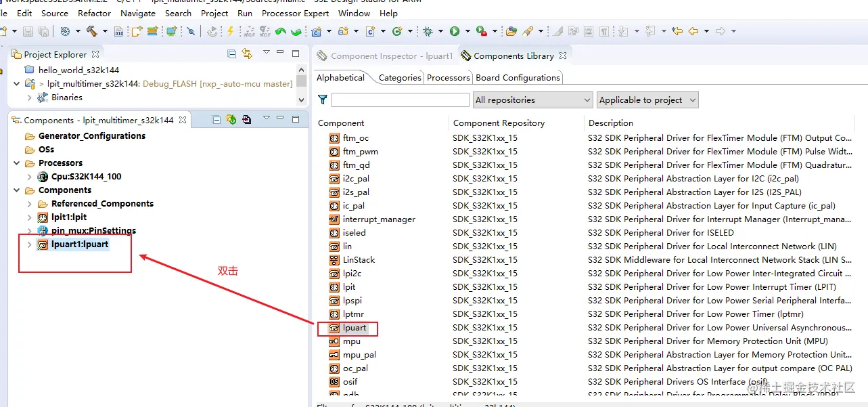Click the Open folder icon in toolbar

511,31
